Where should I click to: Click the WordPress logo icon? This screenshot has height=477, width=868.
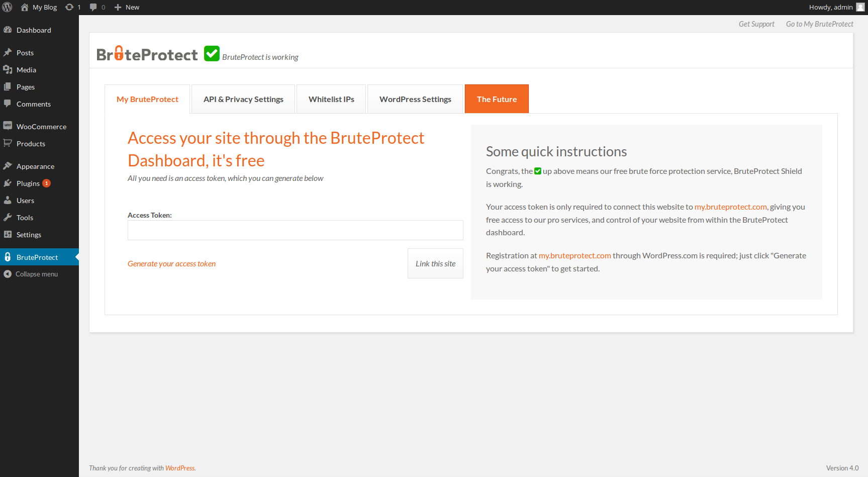click(x=8, y=7)
